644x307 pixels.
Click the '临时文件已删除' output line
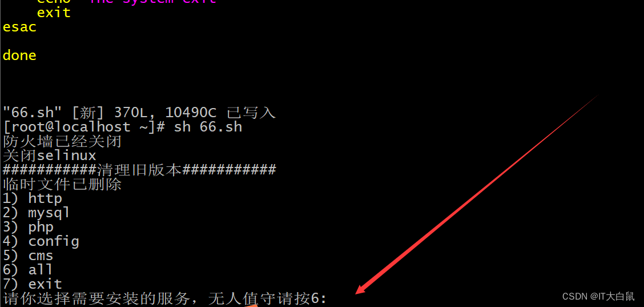pos(62,184)
